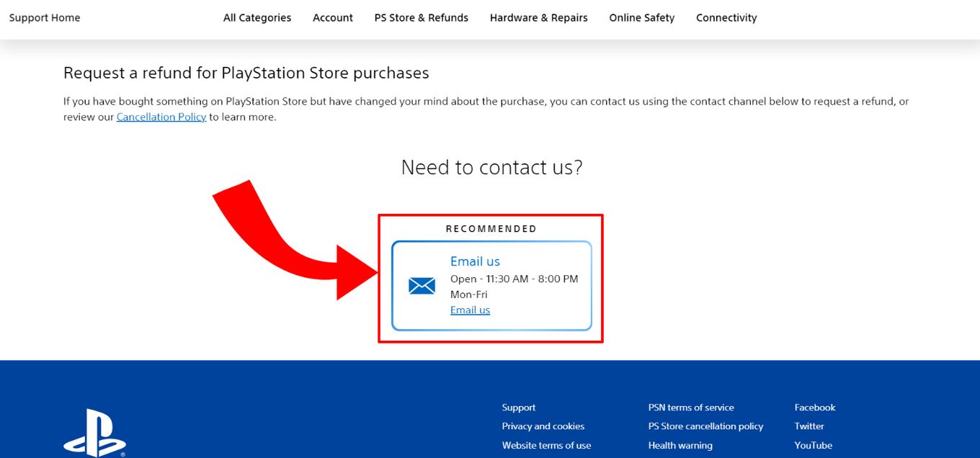Read the PSN terms of service
Image resolution: width=980 pixels, height=458 pixels.
(690, 407)
